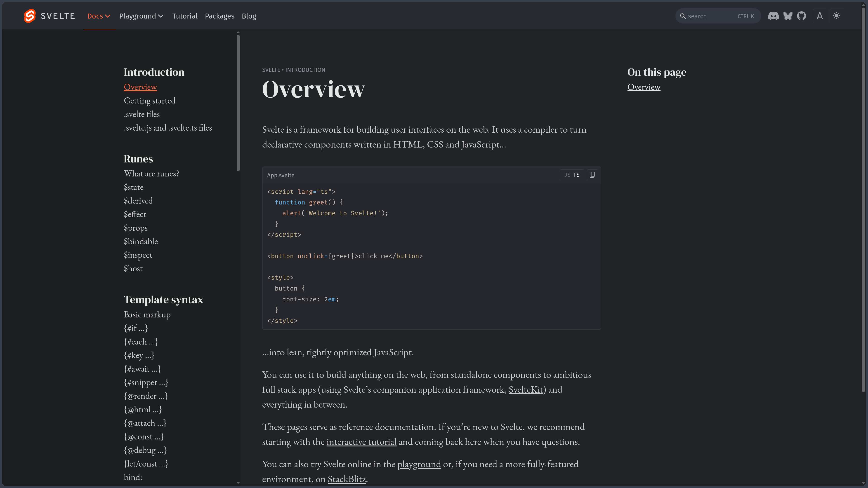Follow the playground link in the text
The height and width of the screenshot is (488, 868).
[419, 464]
